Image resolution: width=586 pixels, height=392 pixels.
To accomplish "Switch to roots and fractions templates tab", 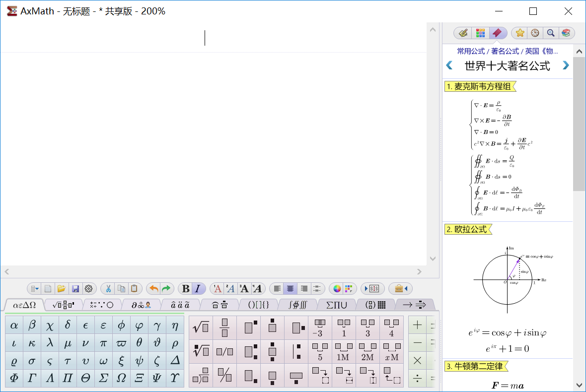I will pyautogui.click(x=64, y=305).
